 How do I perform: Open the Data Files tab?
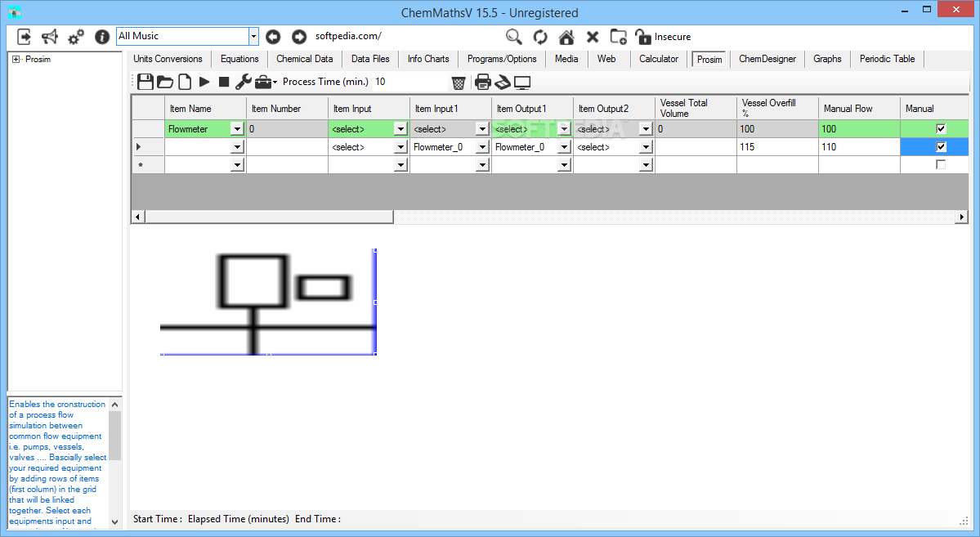coord(370,59)
